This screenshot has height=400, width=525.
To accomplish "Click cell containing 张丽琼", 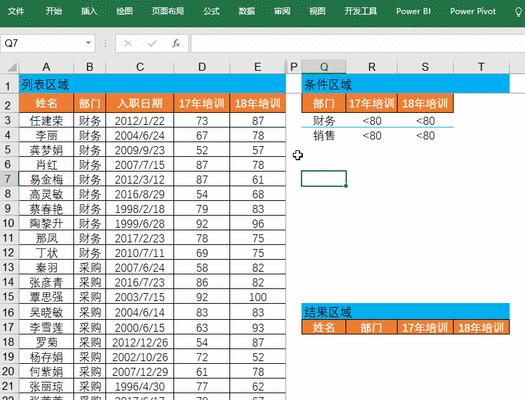I will pyautogui.click(x=46, y=387).
